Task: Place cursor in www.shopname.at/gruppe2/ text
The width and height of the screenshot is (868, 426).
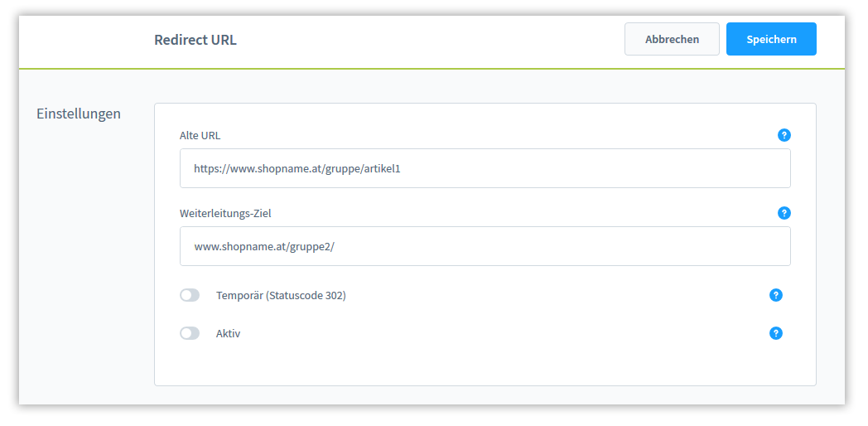Action: click(264, 247)
